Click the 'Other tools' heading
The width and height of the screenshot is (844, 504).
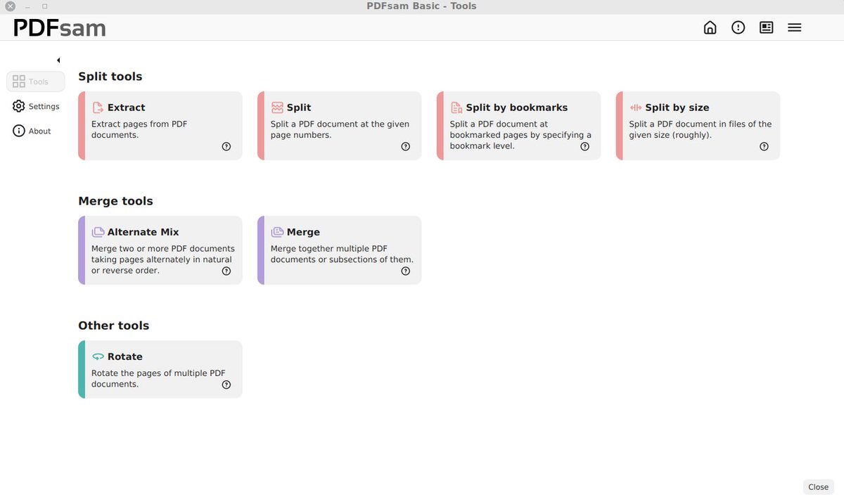coord(114,325)
